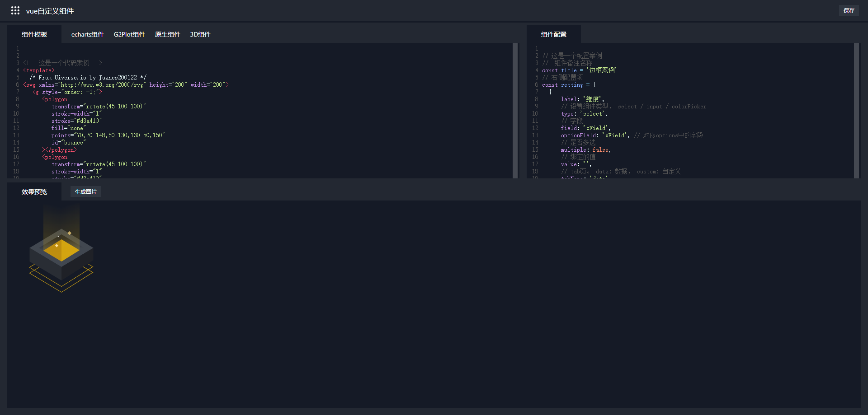Switch to the 组件模板 tab
868x415 pixels.
point(34,34)
